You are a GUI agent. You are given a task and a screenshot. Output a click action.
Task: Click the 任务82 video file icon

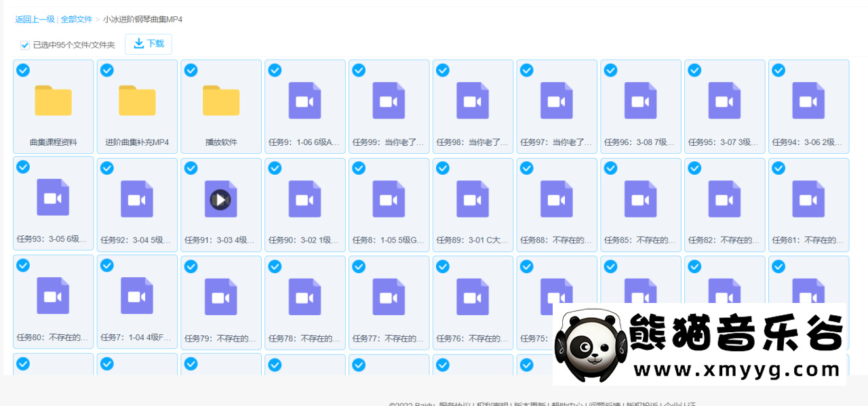724,199
